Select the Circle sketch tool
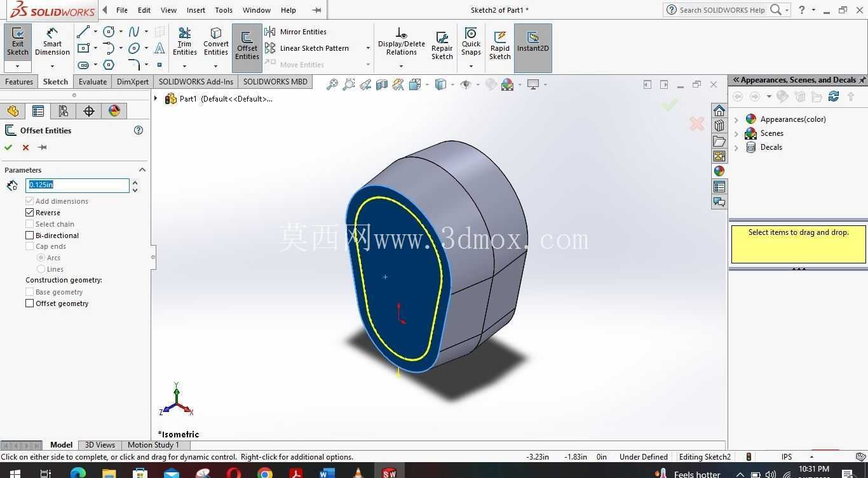The height and width of the screenshot is (478, 868). (109, 32)
